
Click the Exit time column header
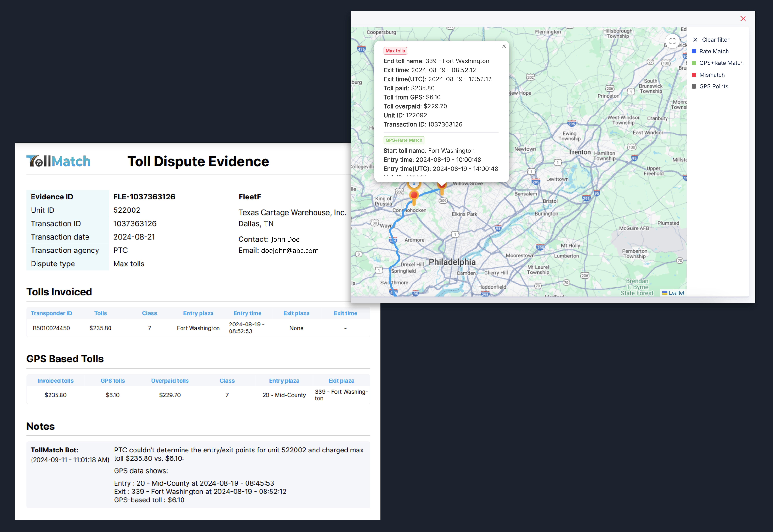(x=345, y=313)
